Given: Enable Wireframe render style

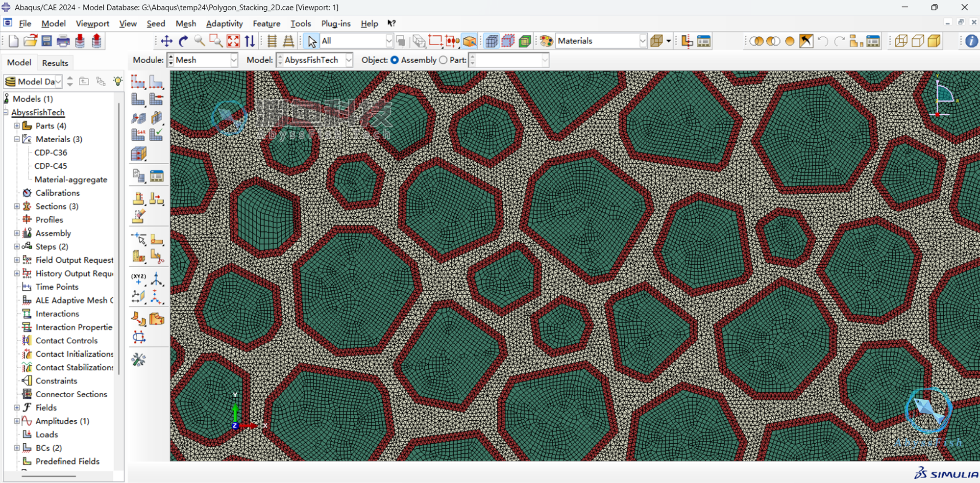Looking at the screenshot, I should pos(901,41).
